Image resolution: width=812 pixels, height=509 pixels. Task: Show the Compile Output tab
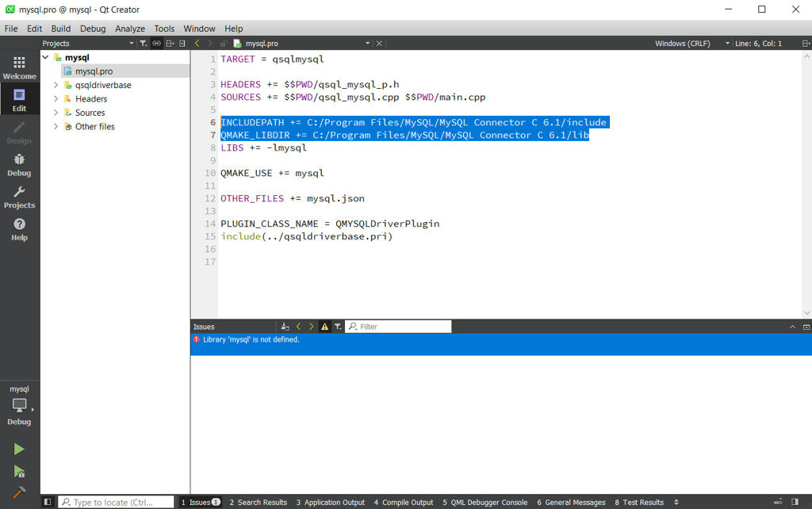click(x=404, y=503)
